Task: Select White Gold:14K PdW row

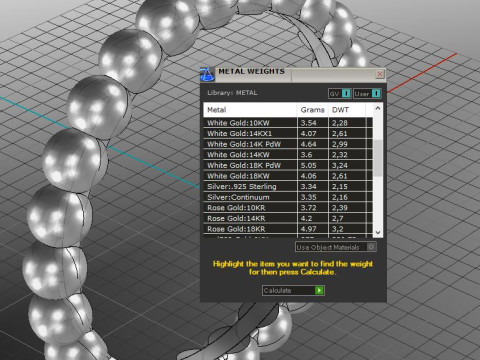Action: point(288,144)
